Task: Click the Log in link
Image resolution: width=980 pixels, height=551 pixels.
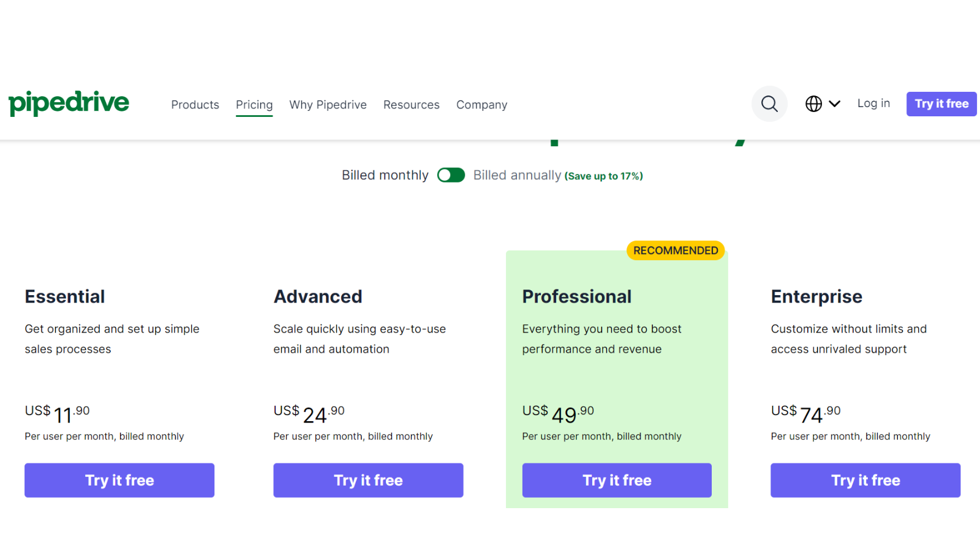Action: [873, 103]
